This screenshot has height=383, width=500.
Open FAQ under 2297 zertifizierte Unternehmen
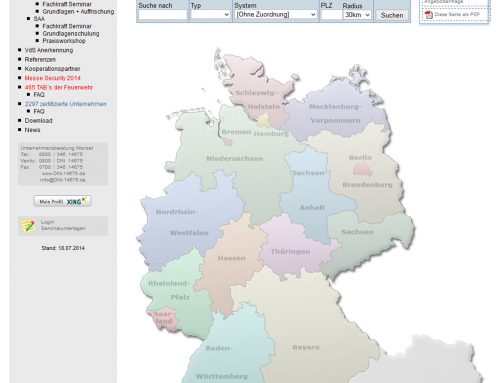[x=39, y=111]
